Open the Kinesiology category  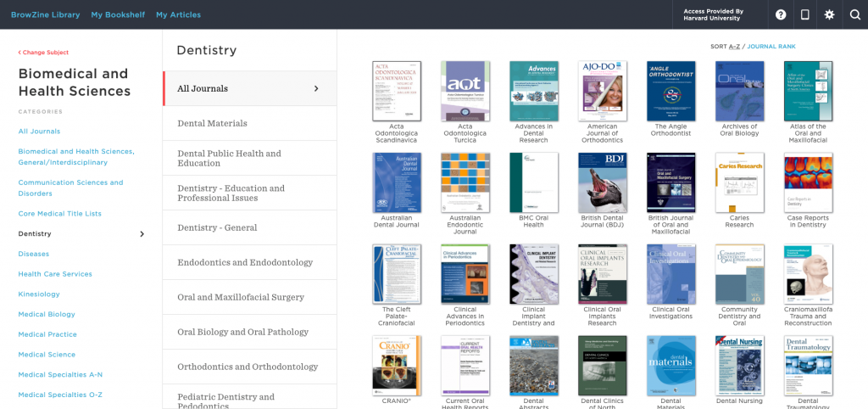pos(39,294)
